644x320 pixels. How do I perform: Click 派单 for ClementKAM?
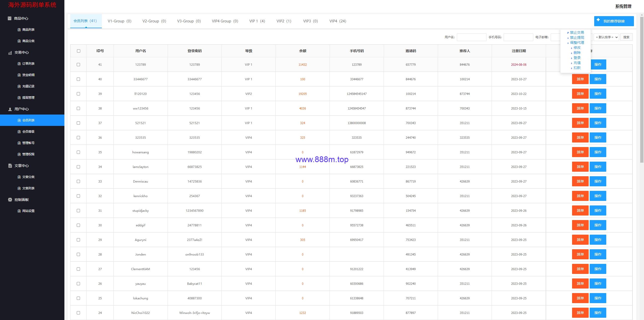pyautogui.click(x=580, y=269)
